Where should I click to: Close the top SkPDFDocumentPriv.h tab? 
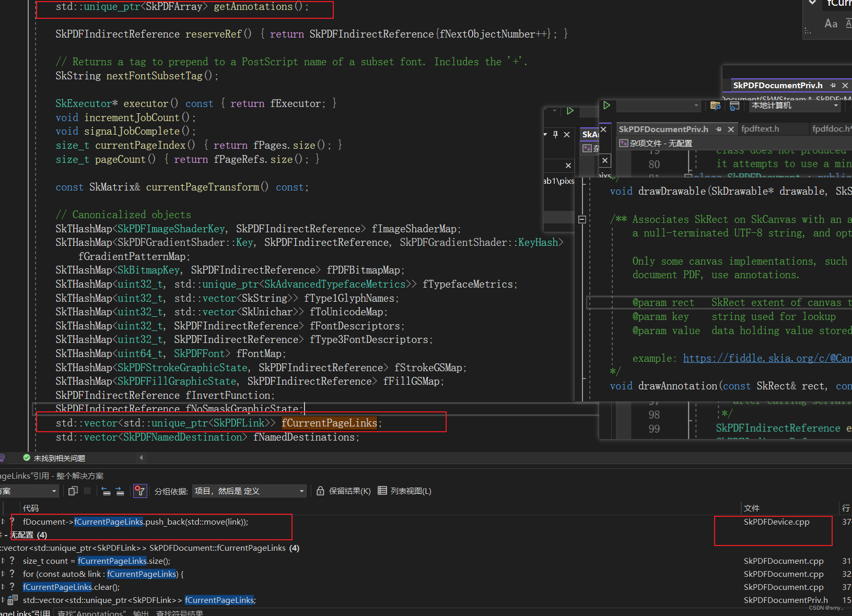pyautogui.click(x=845, y=85)
